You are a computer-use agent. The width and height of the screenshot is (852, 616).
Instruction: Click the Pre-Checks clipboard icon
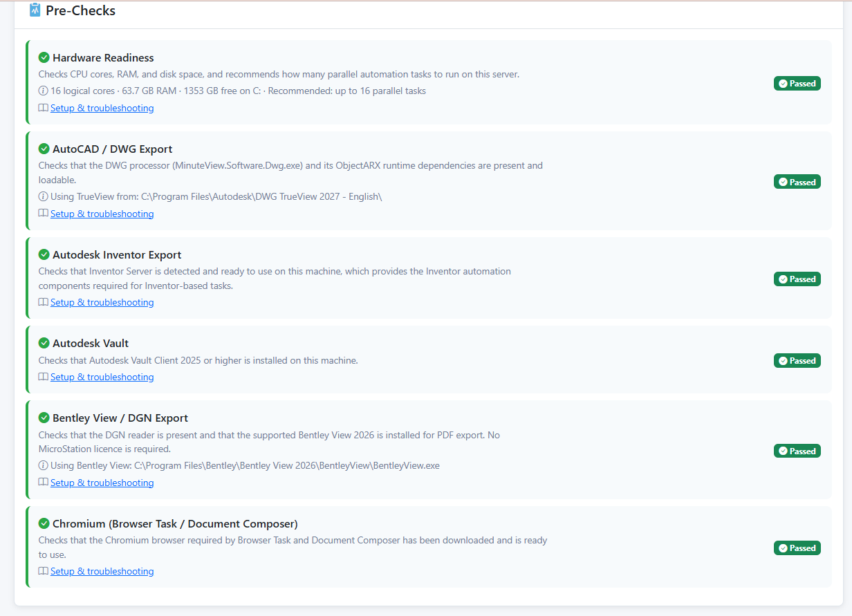tap(35, 10)
